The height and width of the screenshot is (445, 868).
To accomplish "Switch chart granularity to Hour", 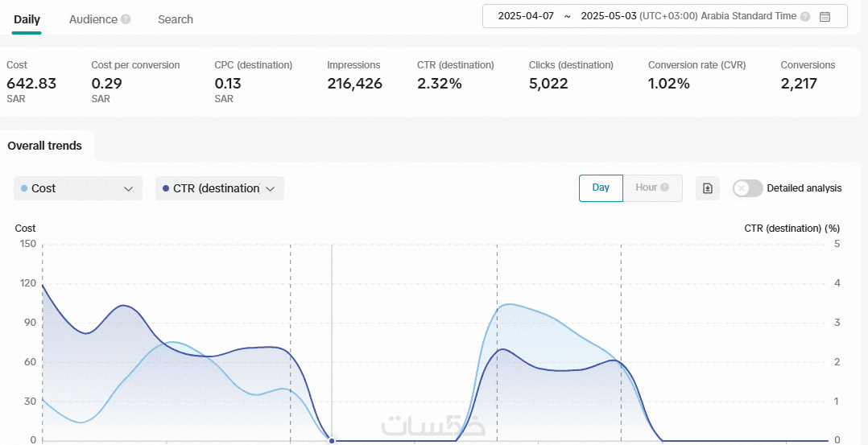I will click(653, 187).
